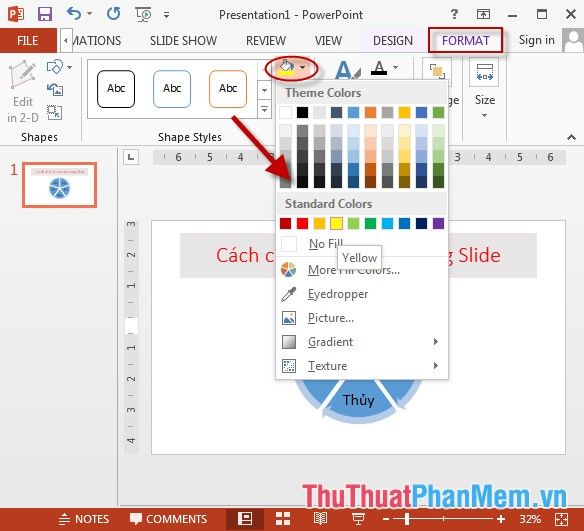Click the tab selector on the ruler
Viewport: 584px width, 531px height.
[x=131, y=157]
